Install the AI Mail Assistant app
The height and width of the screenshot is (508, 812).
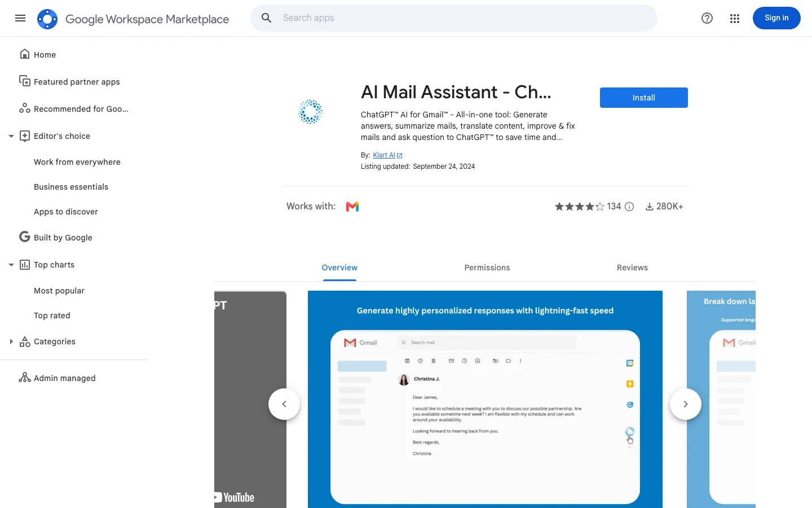[644, 98]
